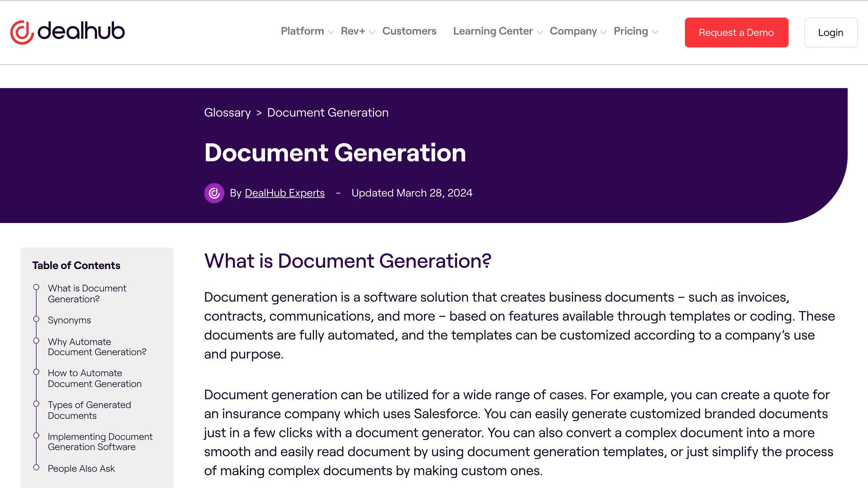Go to How to Automate Document Generation
Image resolution: width=868 pixels, height=488 pixels.
click(x=95, y=378)
